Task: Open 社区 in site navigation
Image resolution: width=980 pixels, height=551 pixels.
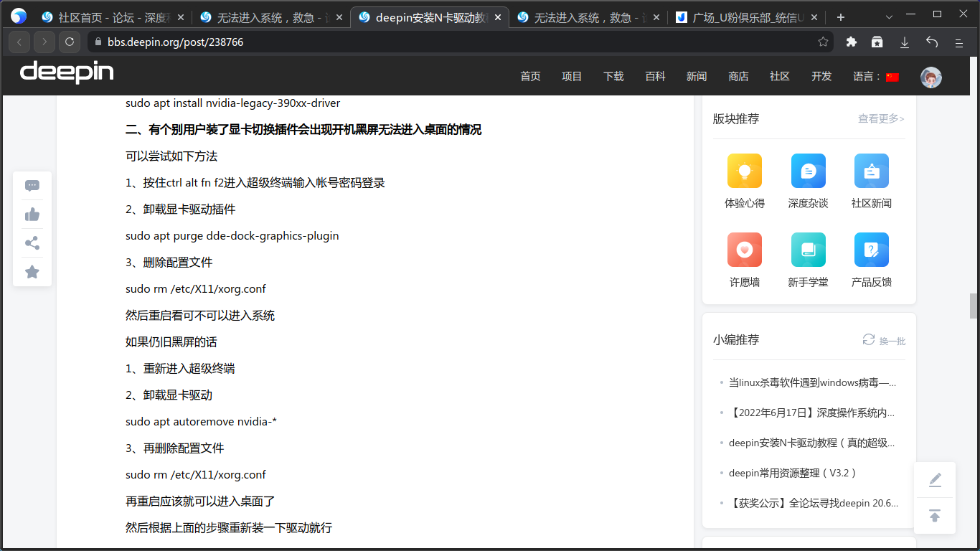Action: click(780, 77)
